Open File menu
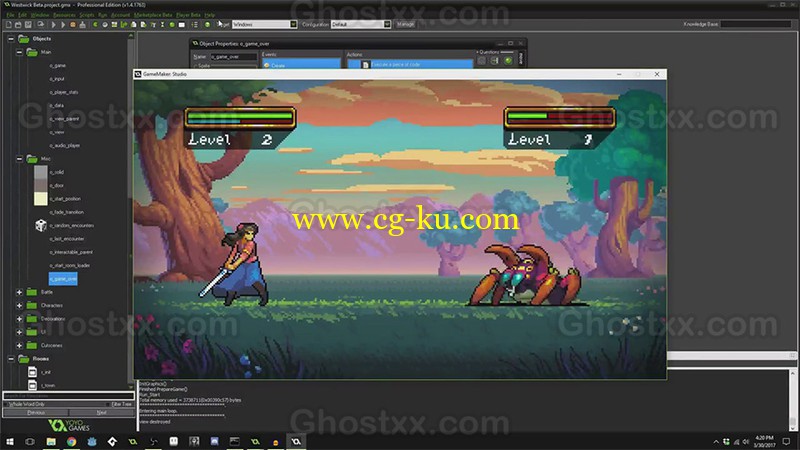Screen dimensions: 800x450 tap(10, 15)
